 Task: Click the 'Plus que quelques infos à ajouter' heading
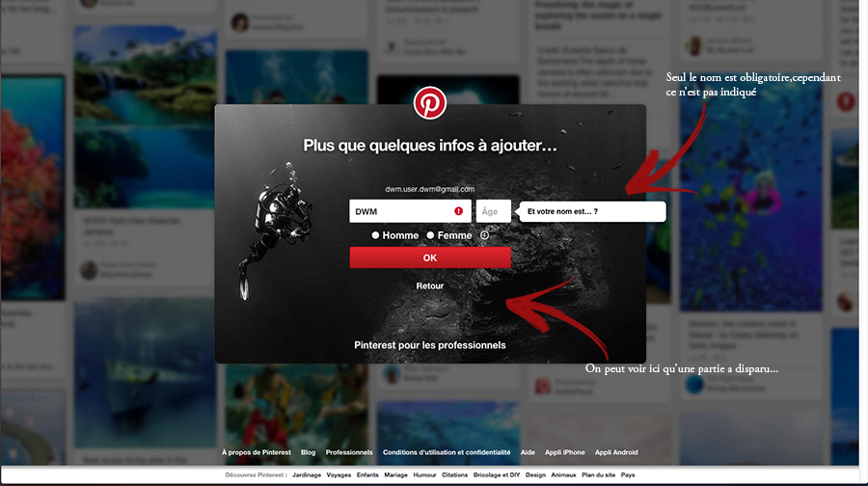coord(430,145)
